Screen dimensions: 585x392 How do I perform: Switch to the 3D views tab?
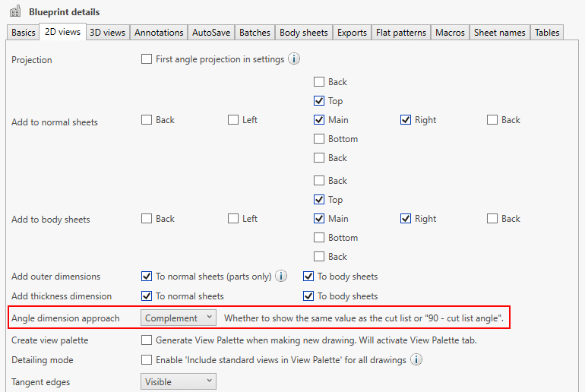[x=107, y=33]
